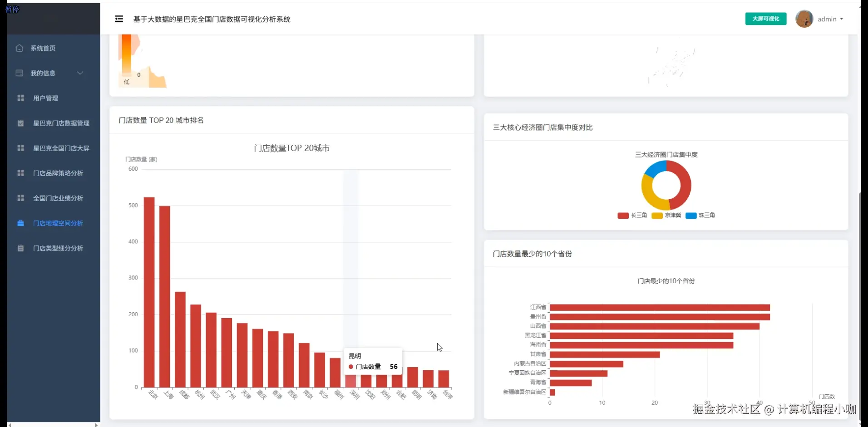
Task: Click the 广州 bar in the TOP 20 chart
Action: pos(227,353)
